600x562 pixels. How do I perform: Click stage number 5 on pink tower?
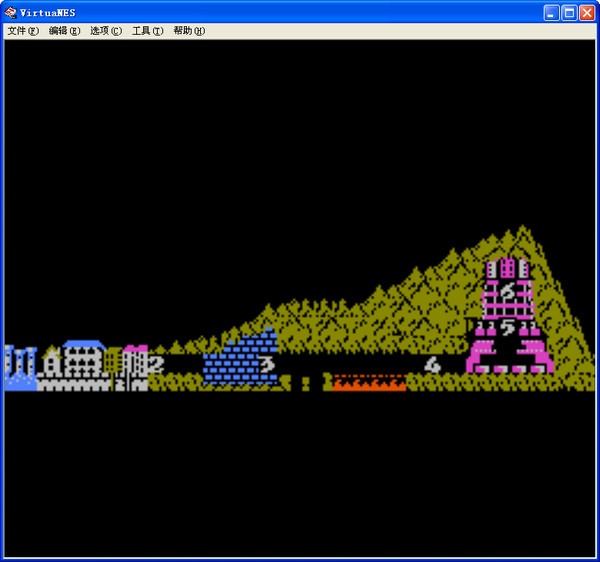tap(508, 327)
